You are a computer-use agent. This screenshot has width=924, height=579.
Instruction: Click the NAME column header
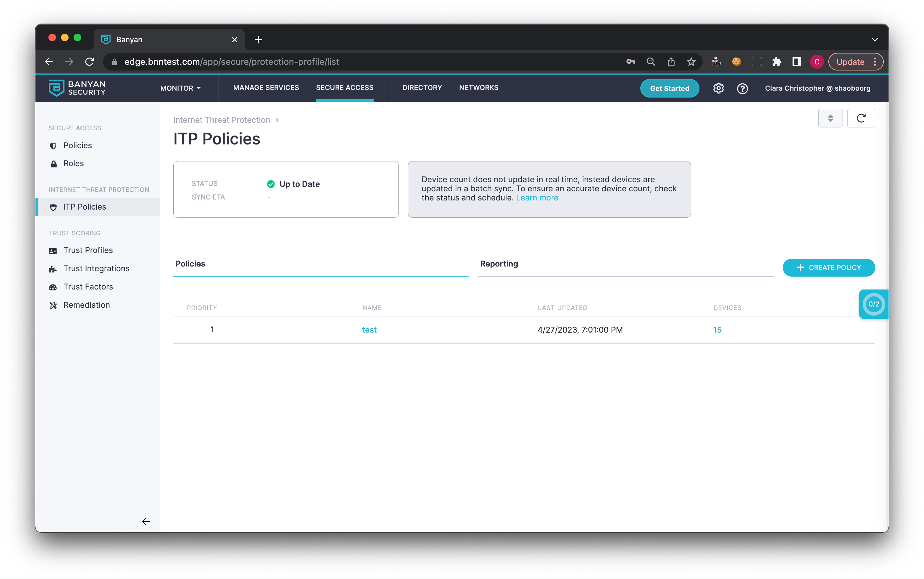pos(372,308)
